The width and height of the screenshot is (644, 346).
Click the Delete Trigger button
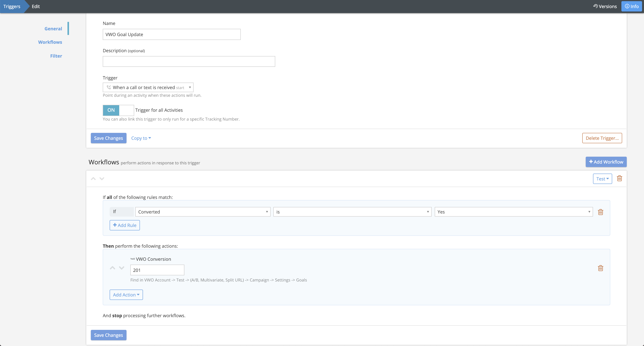602,138
